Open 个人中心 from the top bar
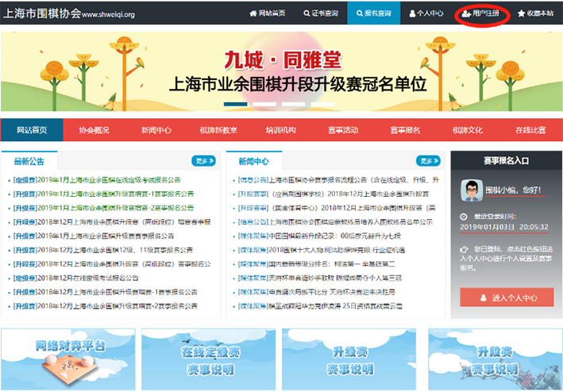The height and width of the screenshot is (392, 563). pyautogui.click(x=426, y=13)
